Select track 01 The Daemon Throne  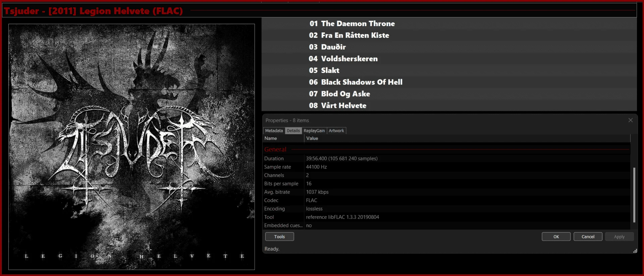coord(449,23)
